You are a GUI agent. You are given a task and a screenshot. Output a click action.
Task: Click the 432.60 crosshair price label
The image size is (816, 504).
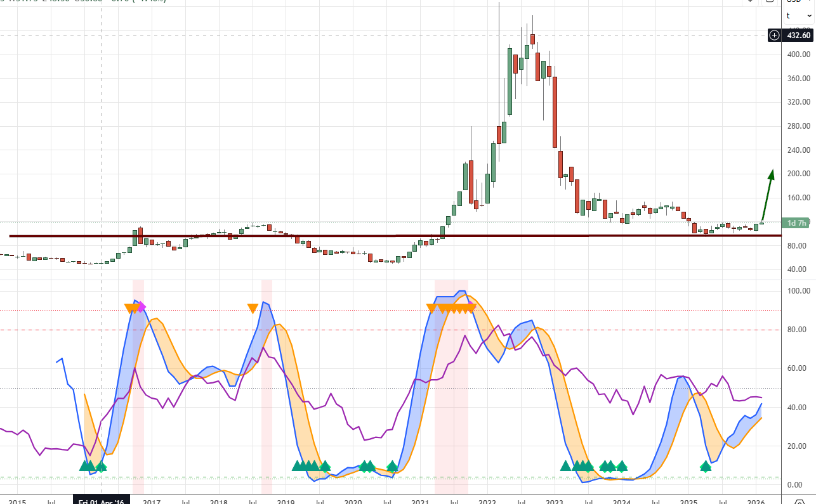tap(799, 36)
